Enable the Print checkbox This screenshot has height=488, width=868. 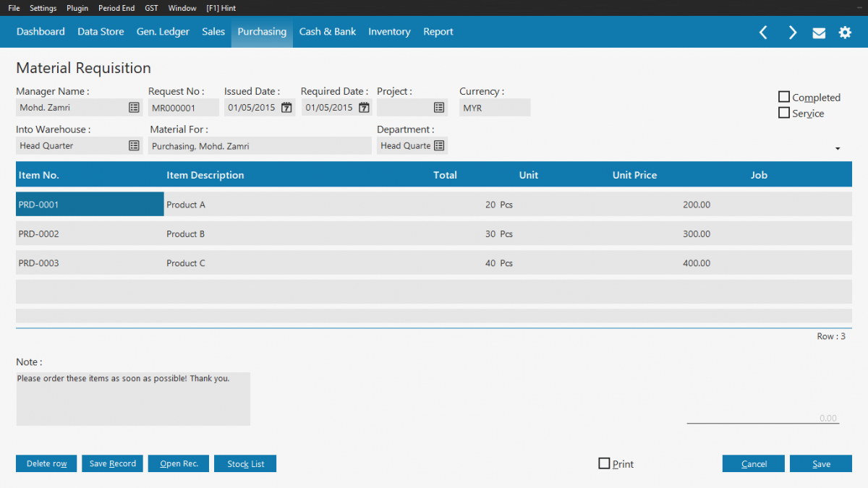pyautogui.click(x=604, y=463)
